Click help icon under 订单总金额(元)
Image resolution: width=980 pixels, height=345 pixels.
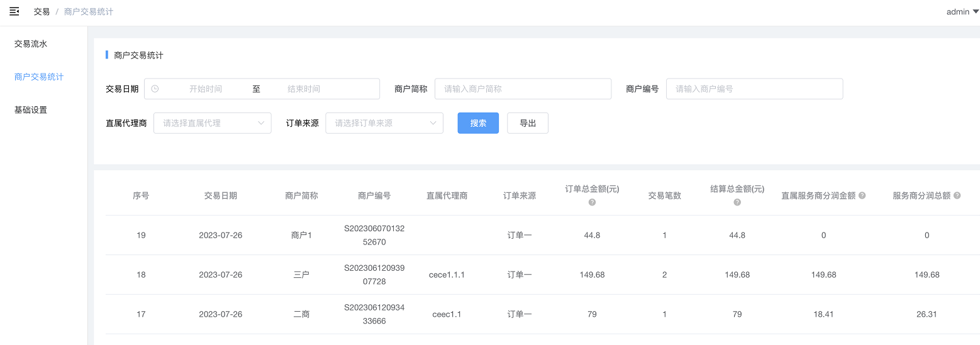pyautogui.click(x=592, y=202)
